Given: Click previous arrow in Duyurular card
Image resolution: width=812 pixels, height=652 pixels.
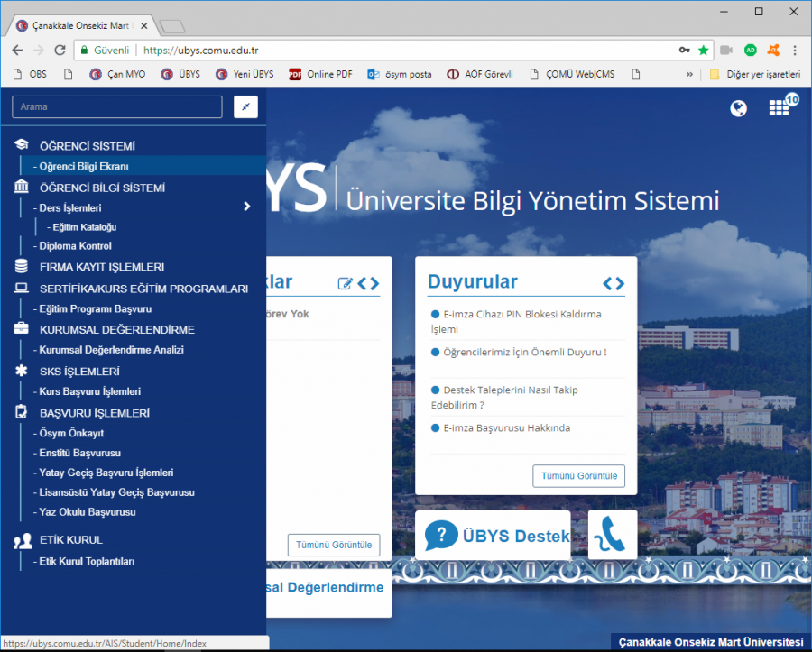Looking at the screenshot, I should (608, 283).
